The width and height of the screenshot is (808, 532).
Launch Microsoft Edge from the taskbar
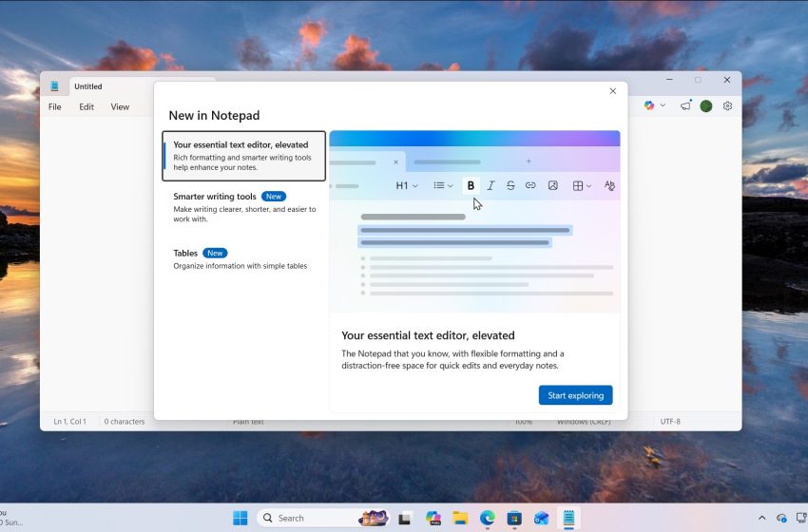tap(488, 518)
